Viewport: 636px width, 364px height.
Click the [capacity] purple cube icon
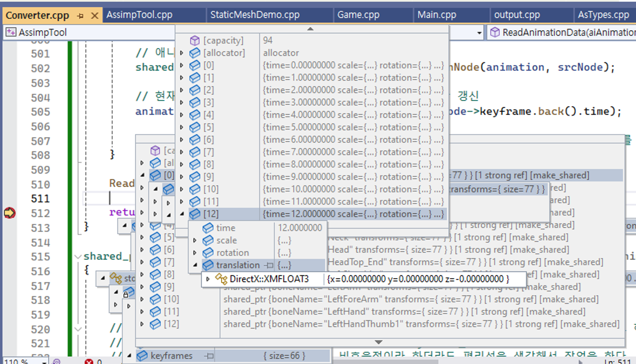click(x=194, y=41)
